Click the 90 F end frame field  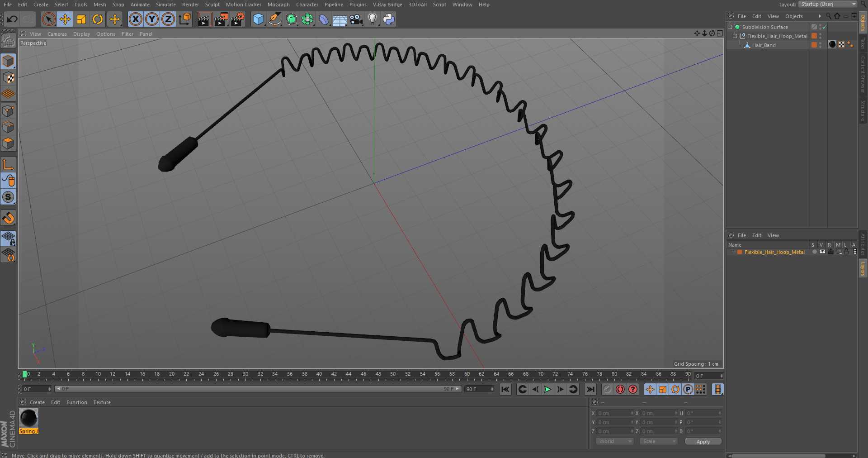[479, 389]
